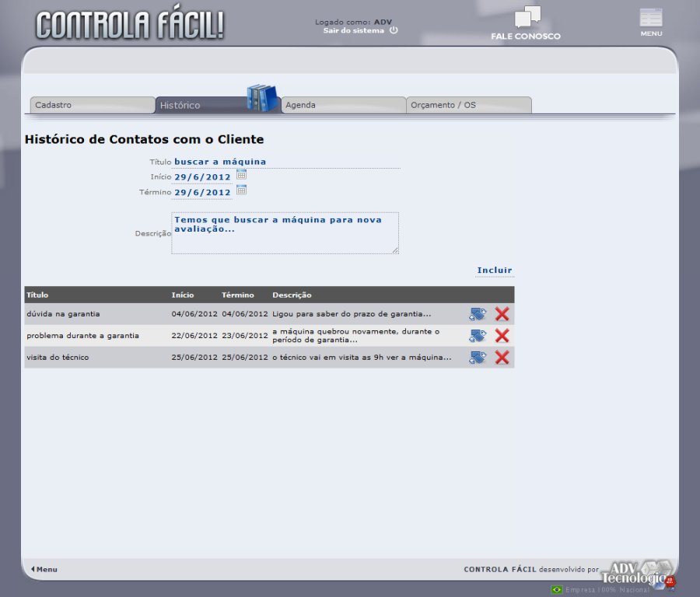Click the ADV Tecnologia logo
This screenshot has height=597, width=700.
coord(635,573)
